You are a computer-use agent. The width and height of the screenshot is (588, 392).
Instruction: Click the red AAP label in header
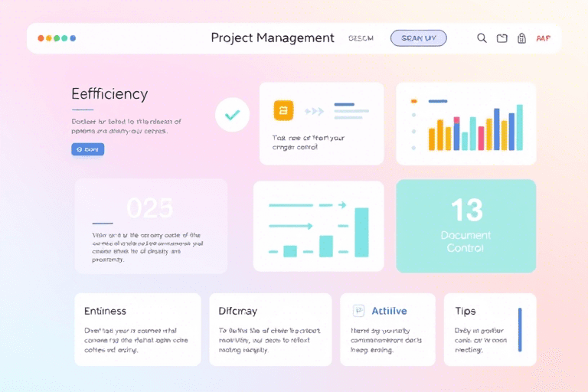544,38
